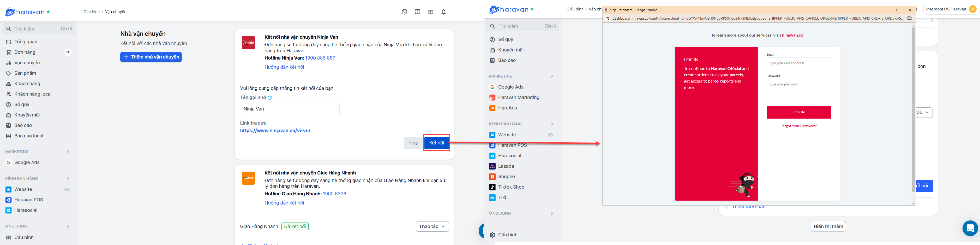
Task: Focus the Password field in Ninja login
Action: click(x=798, y=84)
